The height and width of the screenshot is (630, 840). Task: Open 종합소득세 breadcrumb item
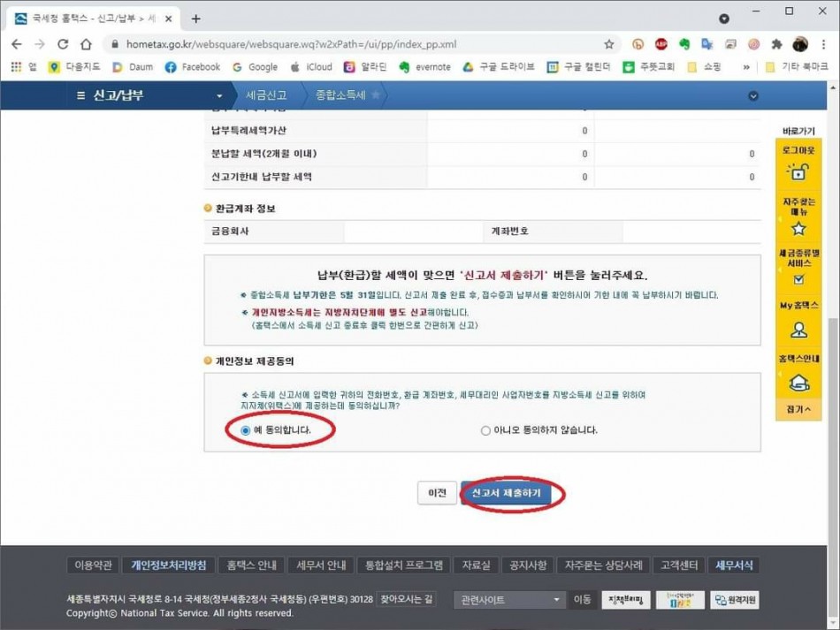click(x=340, y=95)
